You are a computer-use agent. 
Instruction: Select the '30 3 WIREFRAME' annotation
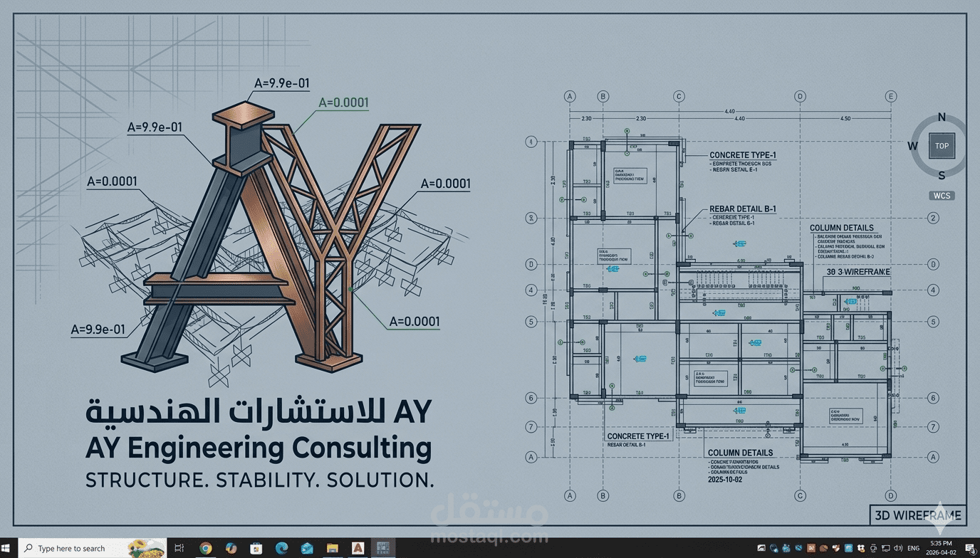(x=858, y=272)
